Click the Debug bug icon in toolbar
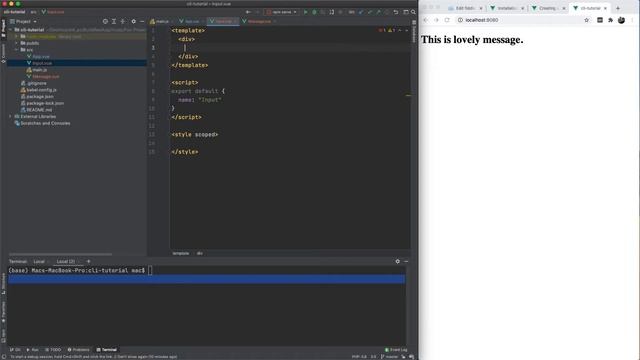The height and width of the screenshot is (360, 640). click(314, 12)
